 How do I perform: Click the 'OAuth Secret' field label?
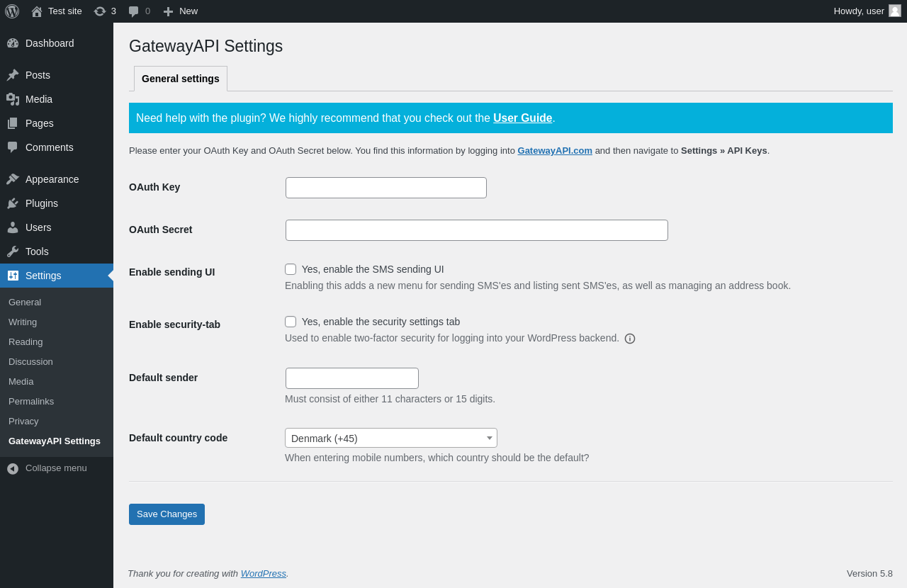[160, 230]
